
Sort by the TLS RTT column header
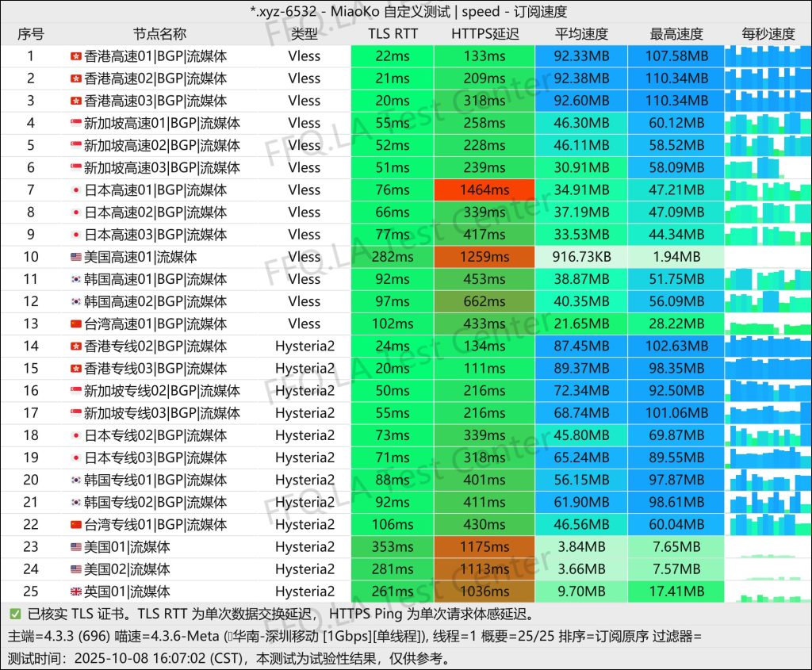(x=393, y=34)
